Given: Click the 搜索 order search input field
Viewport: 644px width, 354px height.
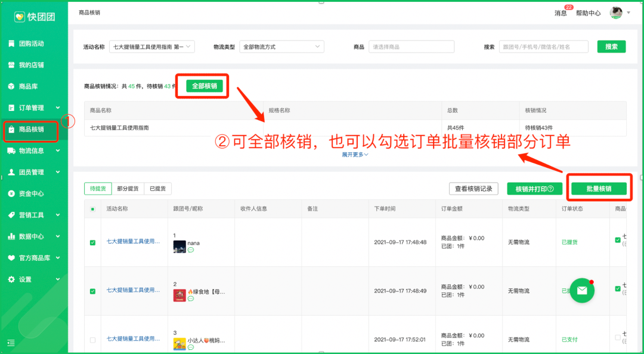Looking at the screenshot, I should point(543,47).
